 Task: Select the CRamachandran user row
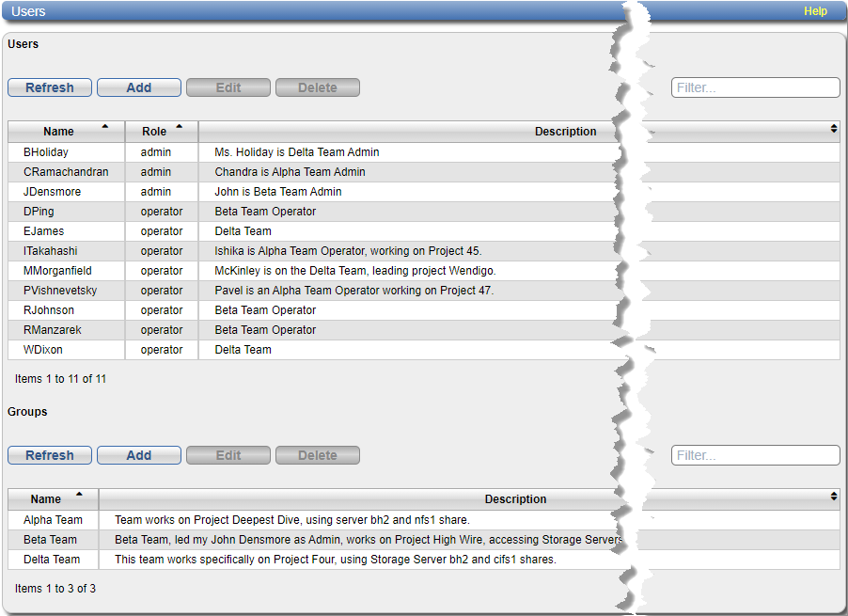click(66, 172)
